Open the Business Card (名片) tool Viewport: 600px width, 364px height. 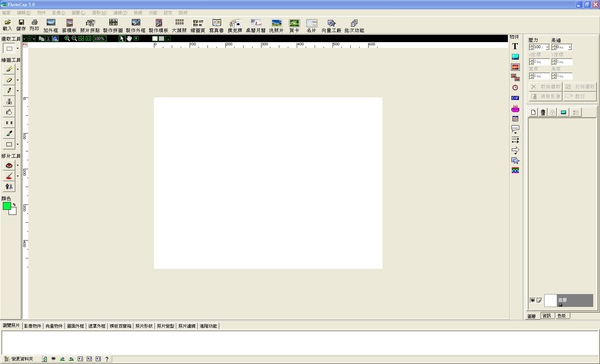pyautogui.click(x=311, y=26)
